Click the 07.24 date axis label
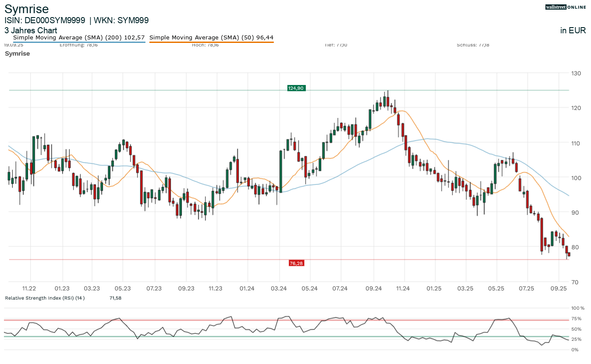This screenshot has width=591, height=364. 340,288
